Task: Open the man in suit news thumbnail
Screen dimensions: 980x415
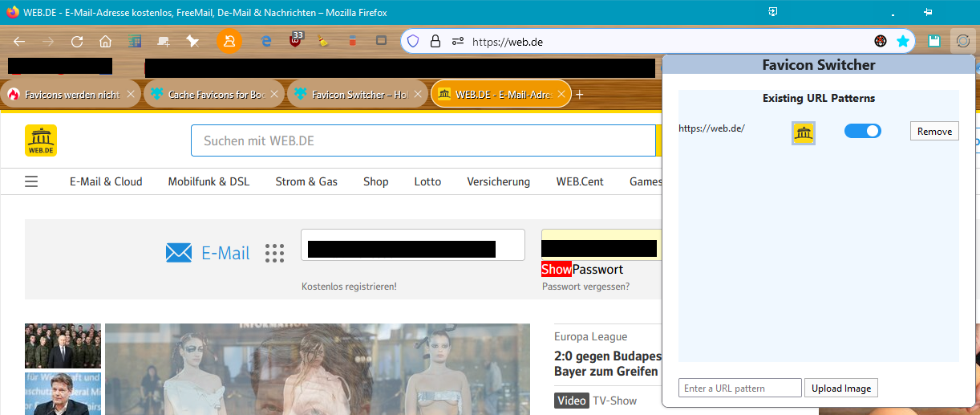Action: click(63, 393)
